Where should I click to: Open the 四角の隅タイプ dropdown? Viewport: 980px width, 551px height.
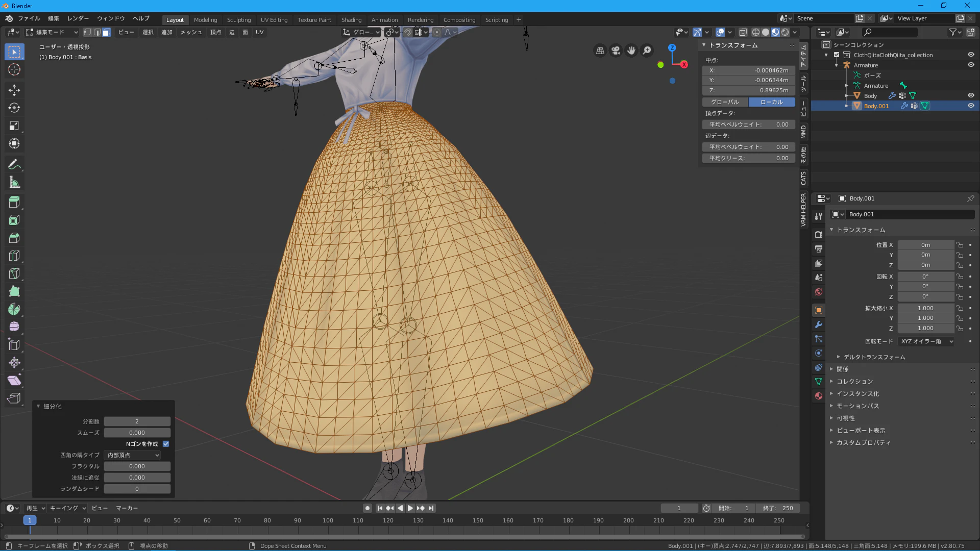tap(133, 455)
